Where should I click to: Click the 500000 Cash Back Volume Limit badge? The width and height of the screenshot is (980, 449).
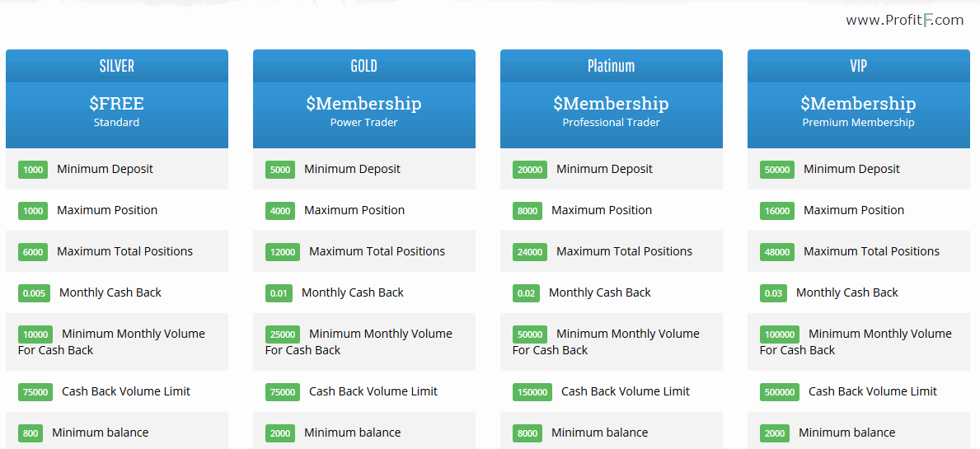click(780, 392)
